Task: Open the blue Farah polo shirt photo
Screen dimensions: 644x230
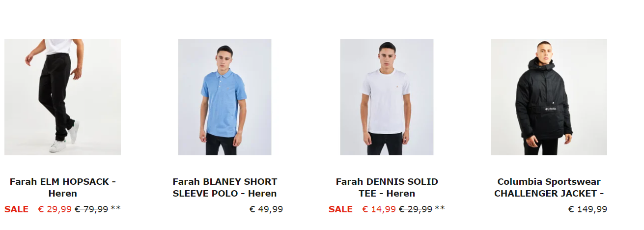Action: pos(224,97)
